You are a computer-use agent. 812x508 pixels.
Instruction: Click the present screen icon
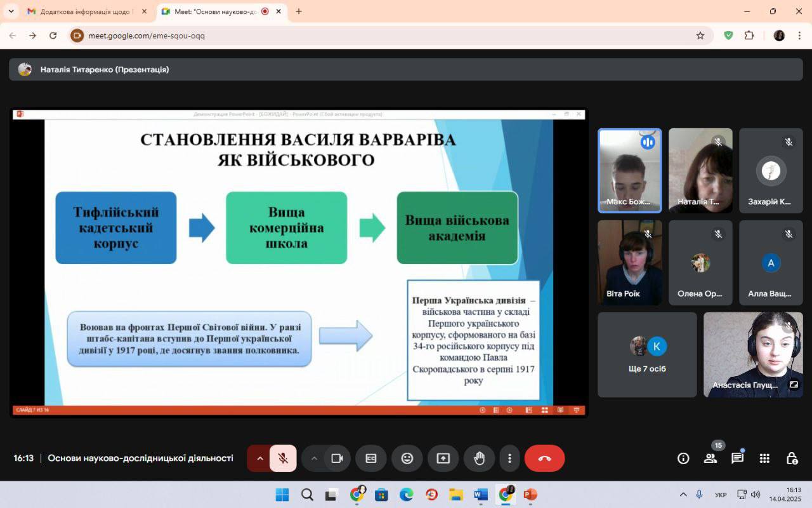(x=443, y=458)
